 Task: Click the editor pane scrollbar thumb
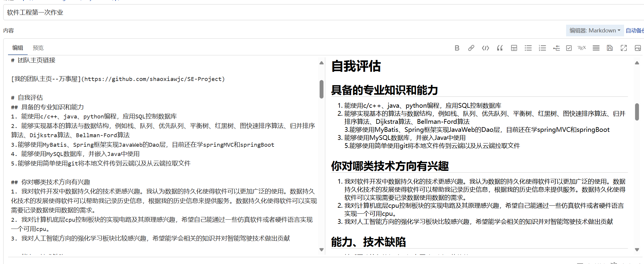click(321, 89)
